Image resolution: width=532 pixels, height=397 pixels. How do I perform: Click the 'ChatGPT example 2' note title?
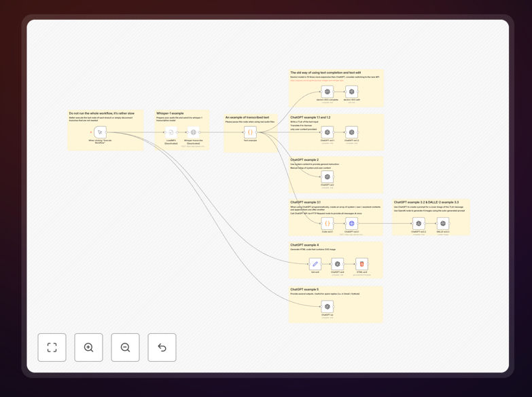point(304,159)
